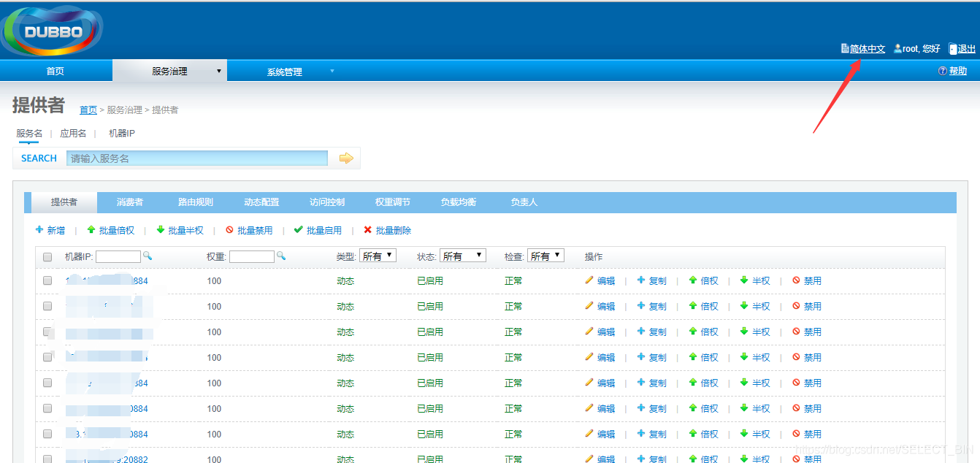Click the 首页 breadcrumb link
The image size is (980, 463).
coord(88,110)
